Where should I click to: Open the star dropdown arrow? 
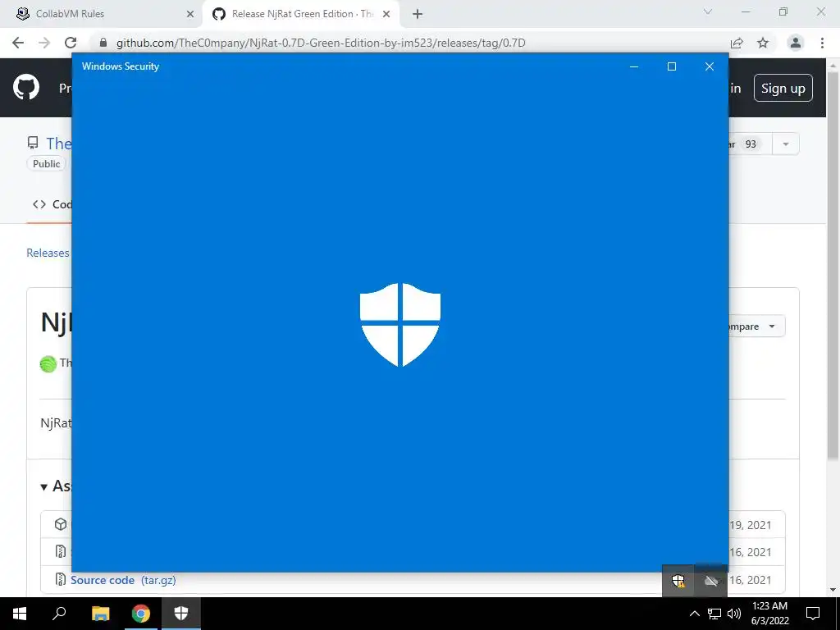point(785,144)
